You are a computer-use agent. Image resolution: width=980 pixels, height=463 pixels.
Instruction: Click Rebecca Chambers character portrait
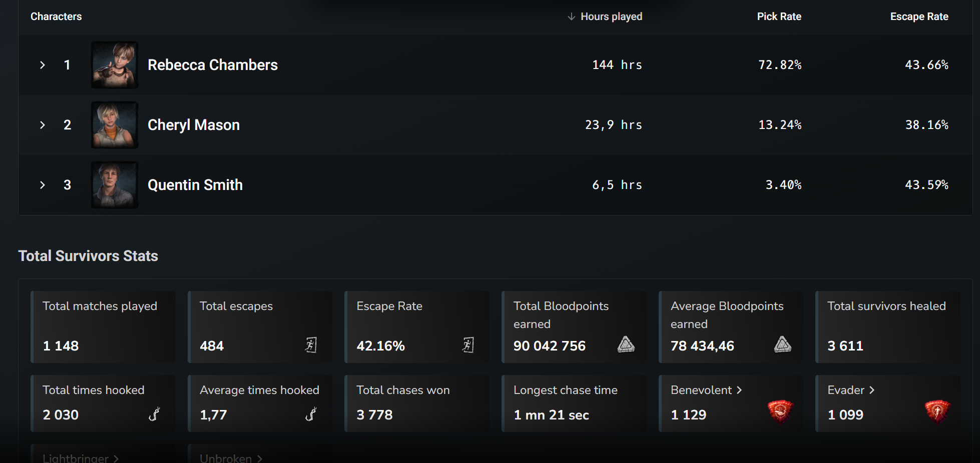click(x=115, y=65)
